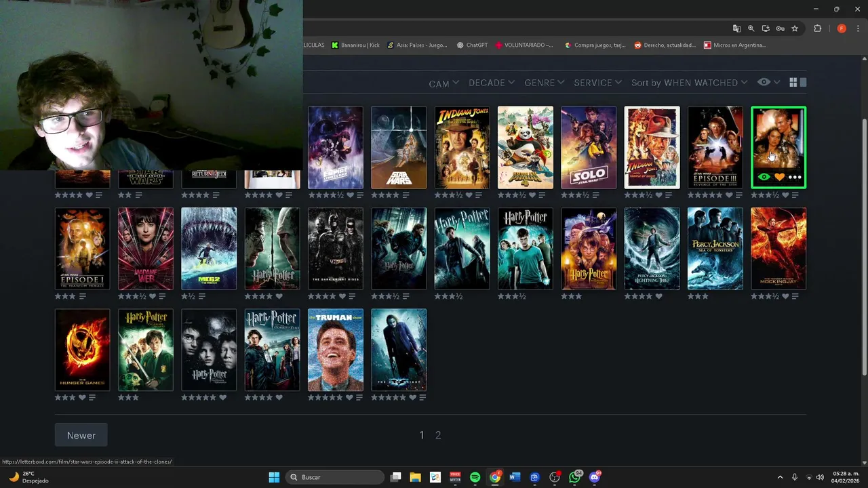868x488 pixels.
Task: Switch to large list view
Action: (x=804, y=83)
